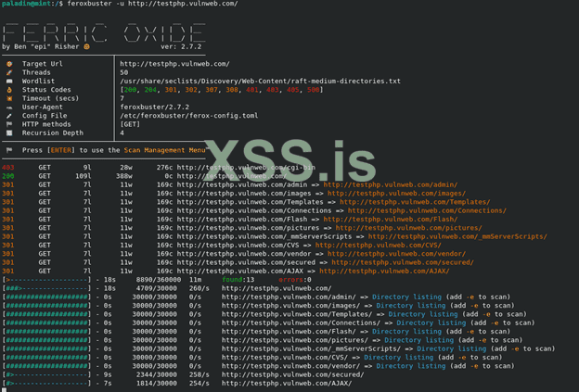Click the errors:0 counter
The image size is (579, 392).
click(x=295, y=280)
